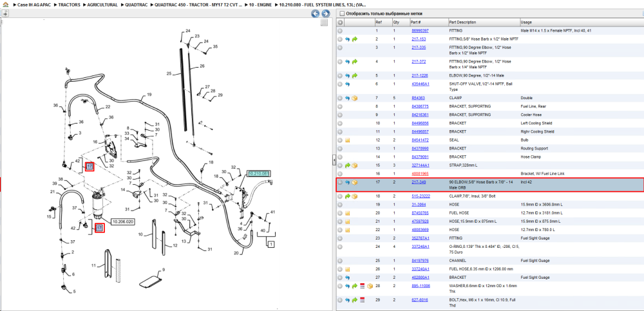The image size is (644, 311).
Task: Sort by Part Description column header
Action: point(484,22)
